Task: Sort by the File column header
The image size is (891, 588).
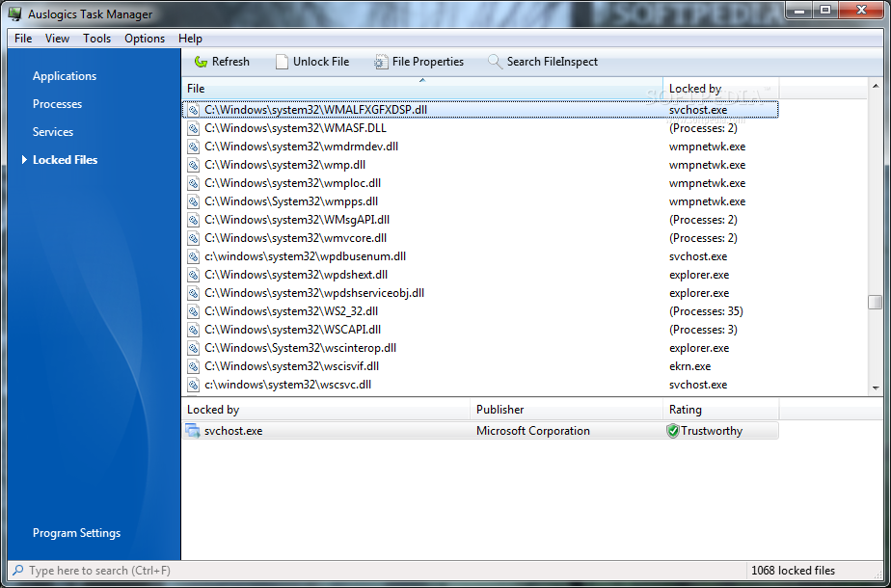Action: (422, 89)
